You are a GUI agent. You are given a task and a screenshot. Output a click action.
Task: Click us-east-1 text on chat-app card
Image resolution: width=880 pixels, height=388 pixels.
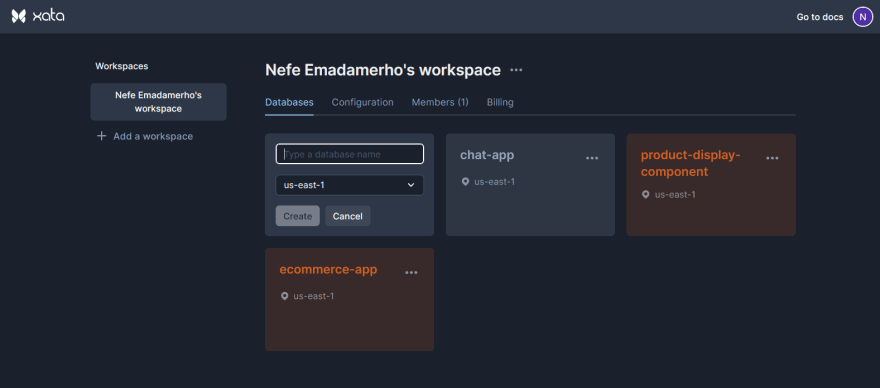pos(494,182)
